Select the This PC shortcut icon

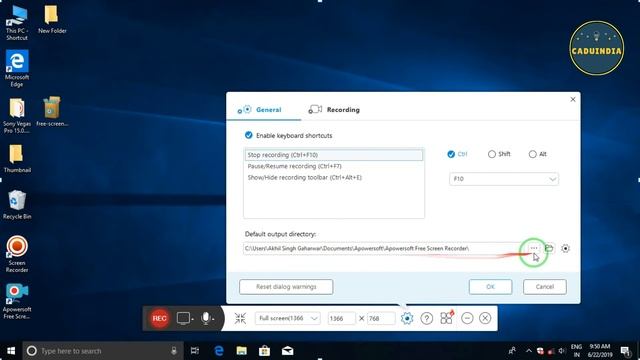17,22
